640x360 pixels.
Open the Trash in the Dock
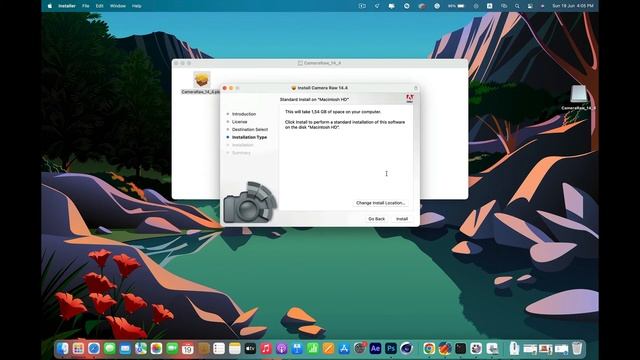tap(577, 348)
